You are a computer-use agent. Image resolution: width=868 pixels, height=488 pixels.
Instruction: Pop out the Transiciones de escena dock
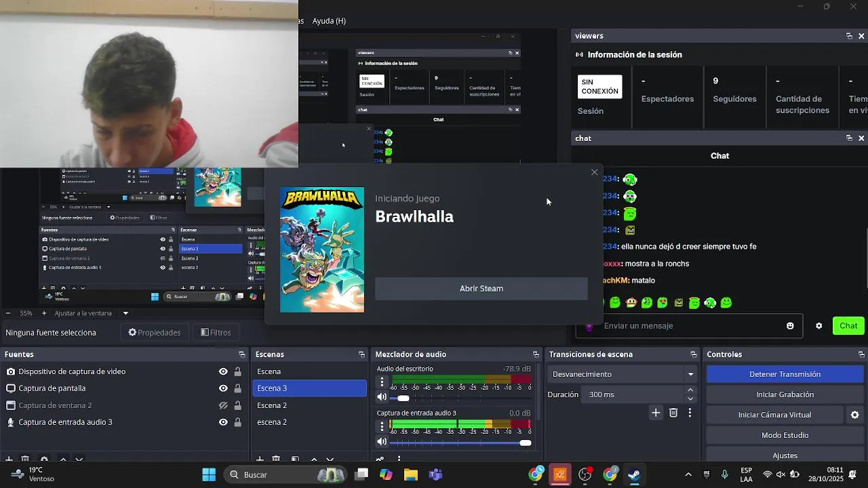click(x=693, y=354)
